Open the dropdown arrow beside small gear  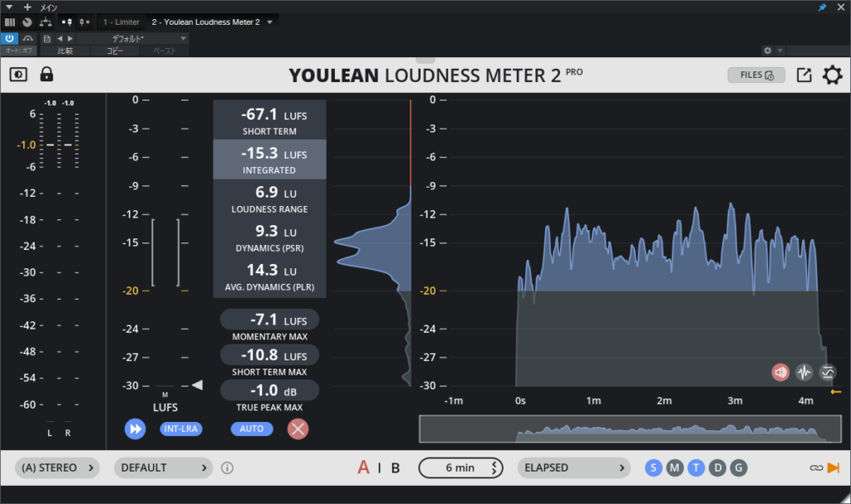(x=780, y=51)
